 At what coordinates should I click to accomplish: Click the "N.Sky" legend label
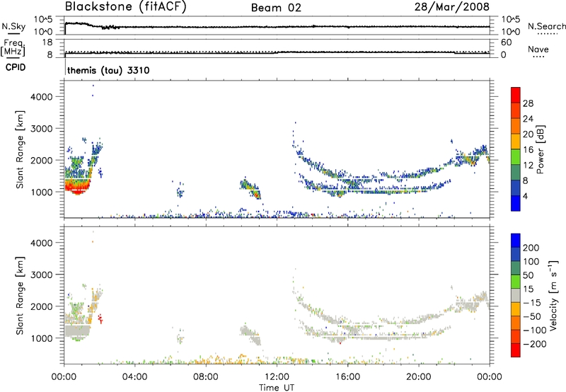click(13, 26)
